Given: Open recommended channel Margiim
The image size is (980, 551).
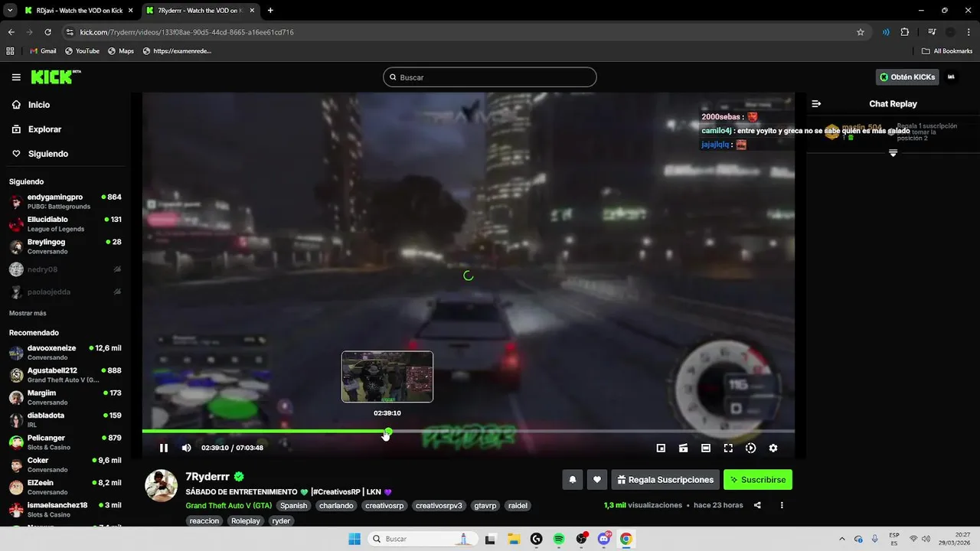Looking at the screenshot, I should (65, 397).
